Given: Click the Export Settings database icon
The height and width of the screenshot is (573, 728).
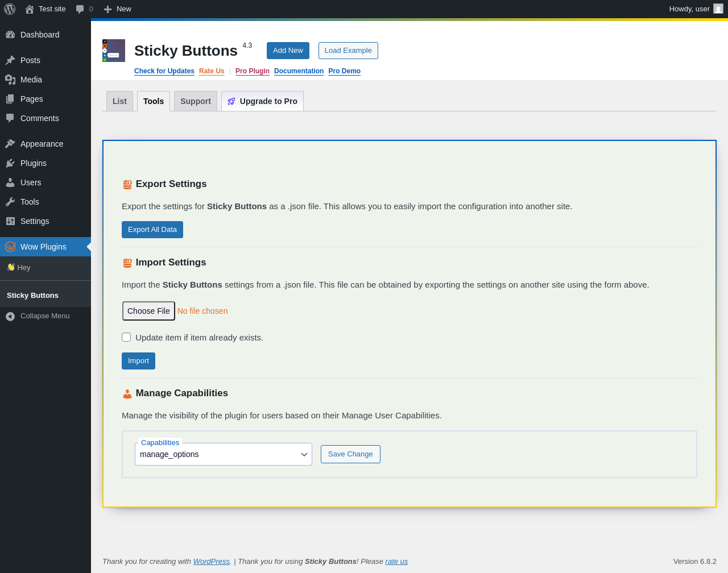Looking at the screenshot, I should (127, 184).
